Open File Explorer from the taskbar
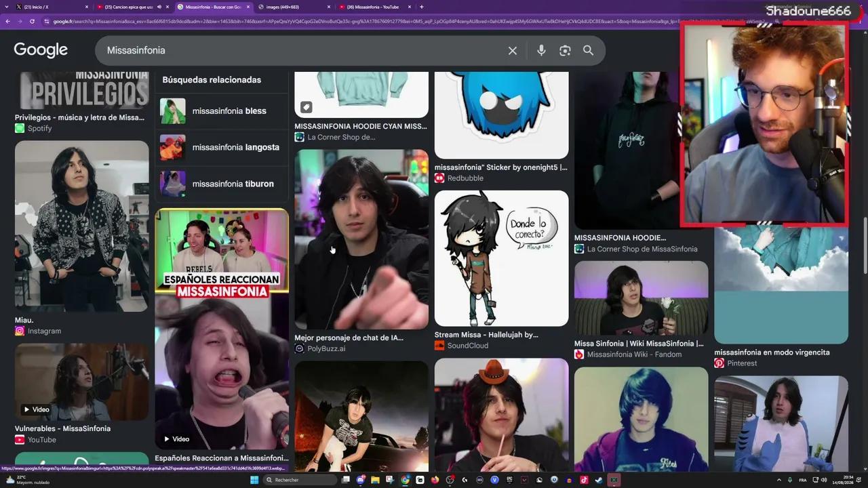 (x=375, y=480)
